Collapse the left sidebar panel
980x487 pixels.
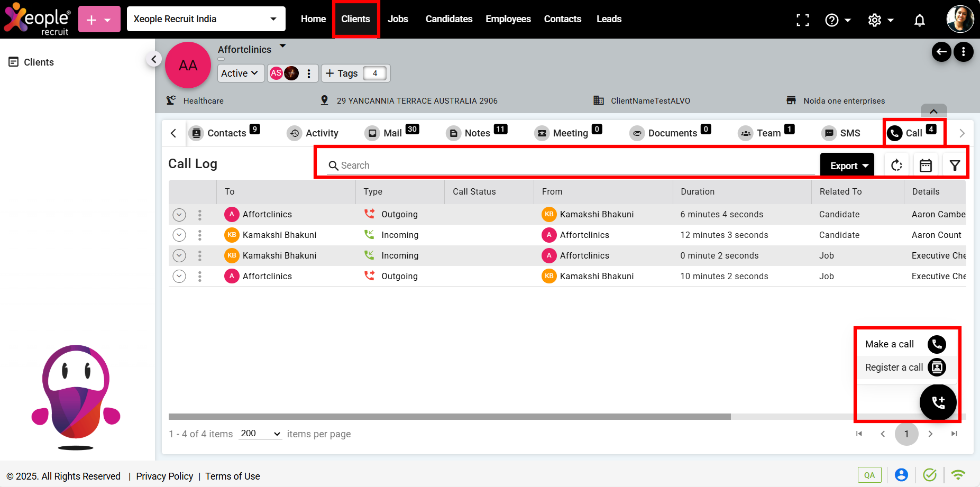coord(153,59)
